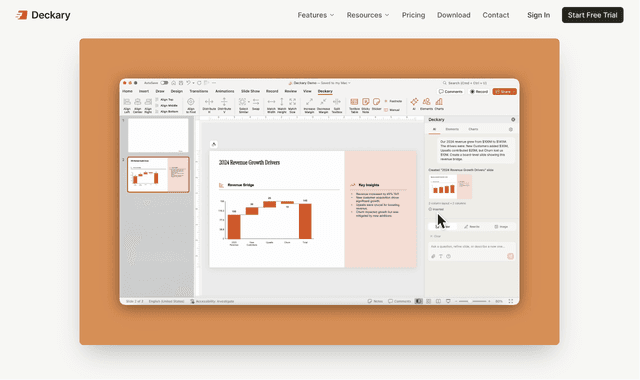This screenshot has height=380, width=640.
Task: Click the generated slide preview in Deckary pane
Action: pos(450,187)
